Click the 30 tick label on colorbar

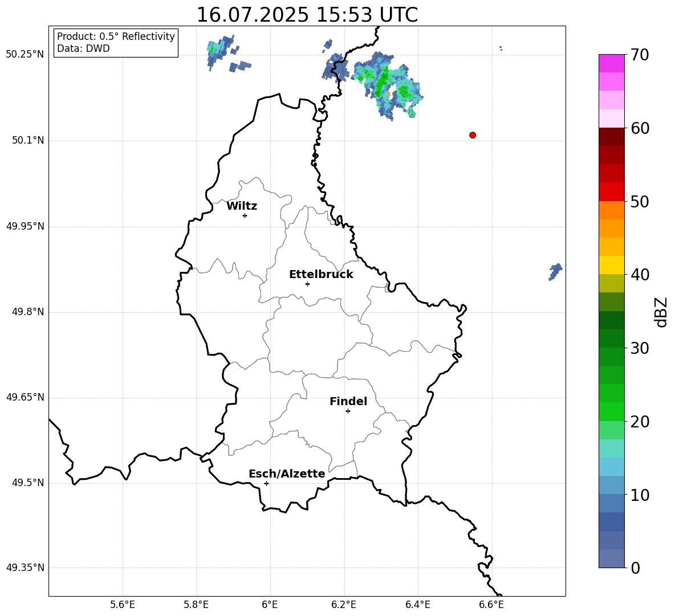(x=640, y=348)
